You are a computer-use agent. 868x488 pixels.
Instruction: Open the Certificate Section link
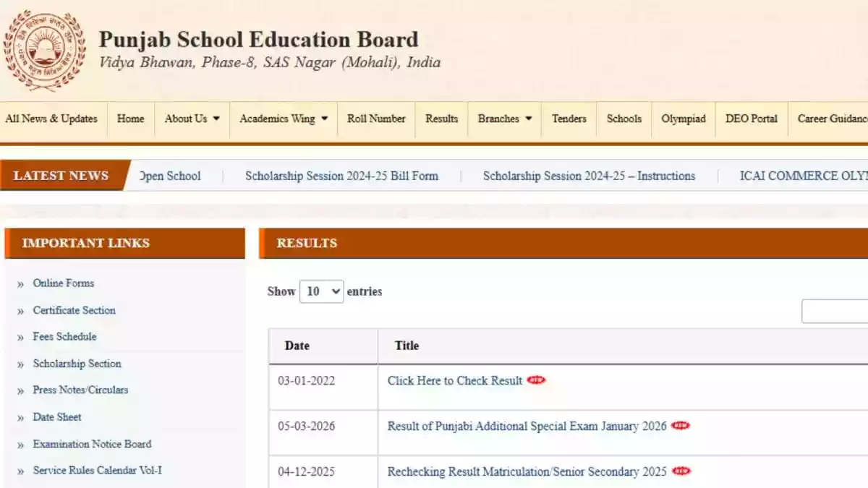(x=75, y=310)
